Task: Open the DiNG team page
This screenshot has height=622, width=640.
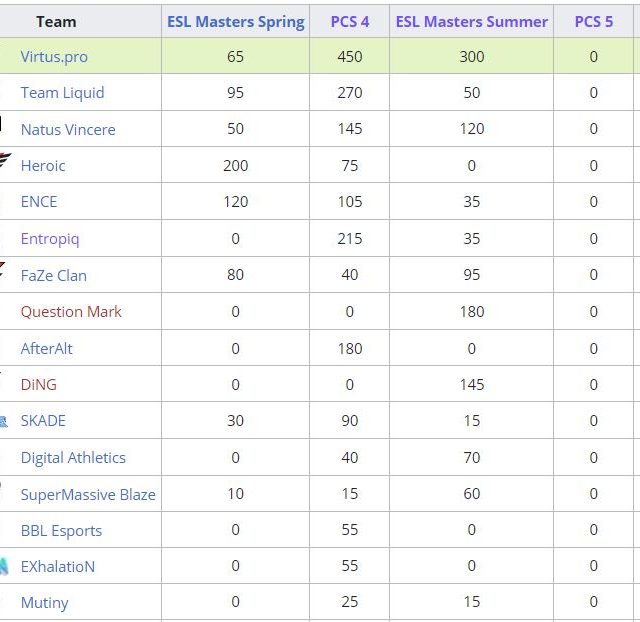Action: pos(39,384)
